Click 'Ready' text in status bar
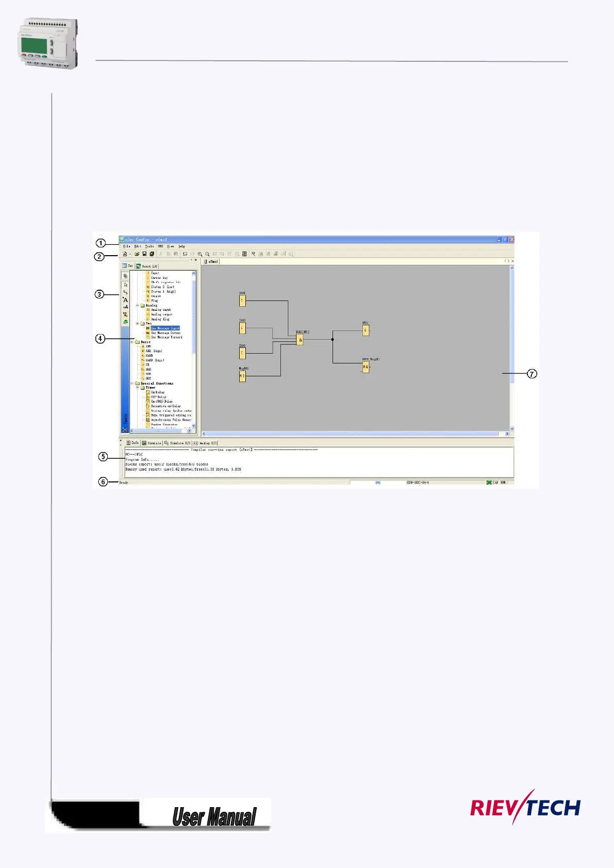 (124, 482)
